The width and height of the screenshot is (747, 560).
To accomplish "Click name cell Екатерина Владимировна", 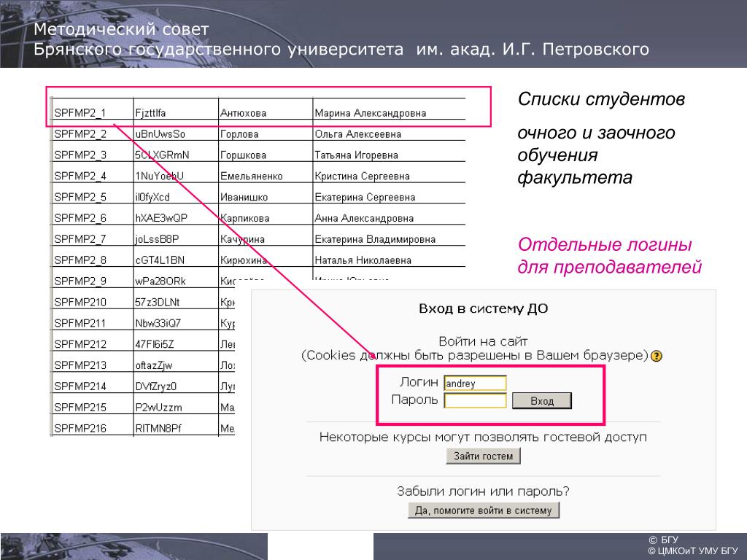I will tap(389, 236).
